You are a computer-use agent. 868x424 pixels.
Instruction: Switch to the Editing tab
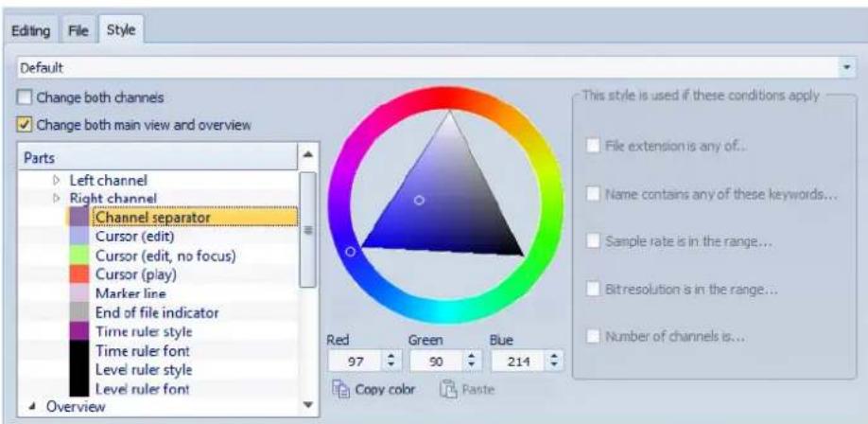[x=30, y=30]
